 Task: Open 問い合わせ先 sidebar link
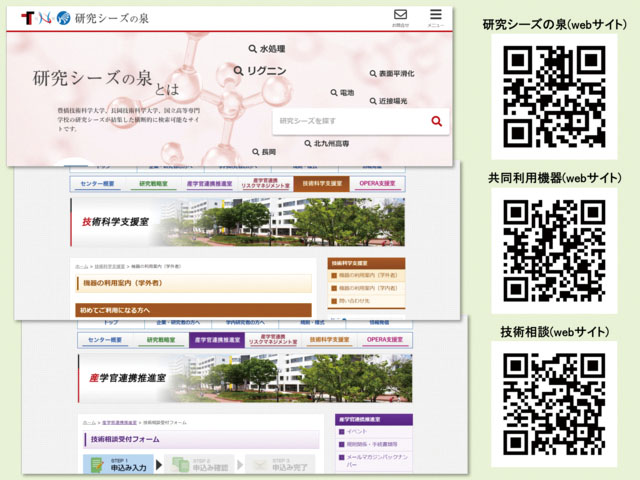367,301
